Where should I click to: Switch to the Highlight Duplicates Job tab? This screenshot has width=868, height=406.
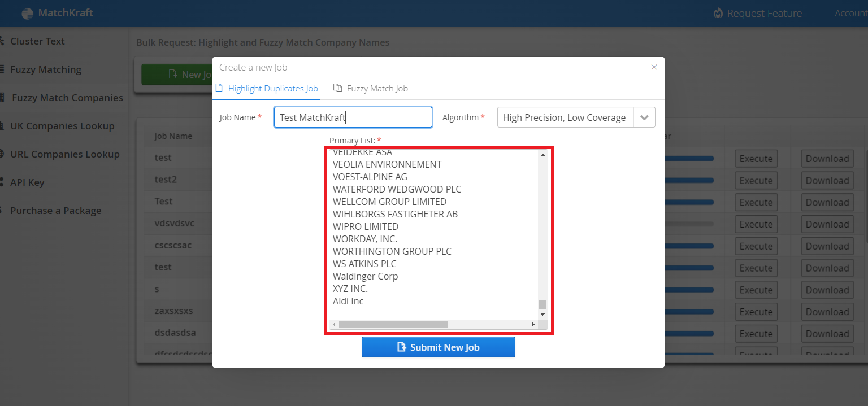pos(267,88)
